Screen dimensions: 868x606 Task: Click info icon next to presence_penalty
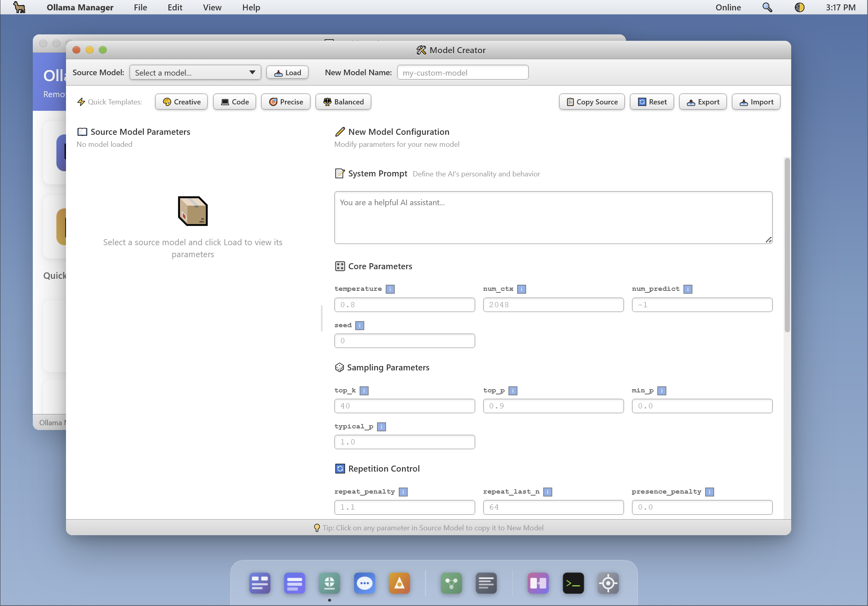709,492
